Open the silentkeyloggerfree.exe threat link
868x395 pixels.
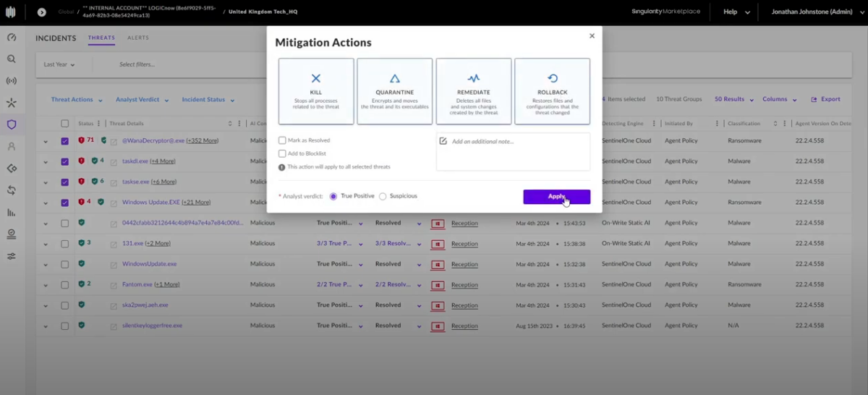(x=152, y=326)
